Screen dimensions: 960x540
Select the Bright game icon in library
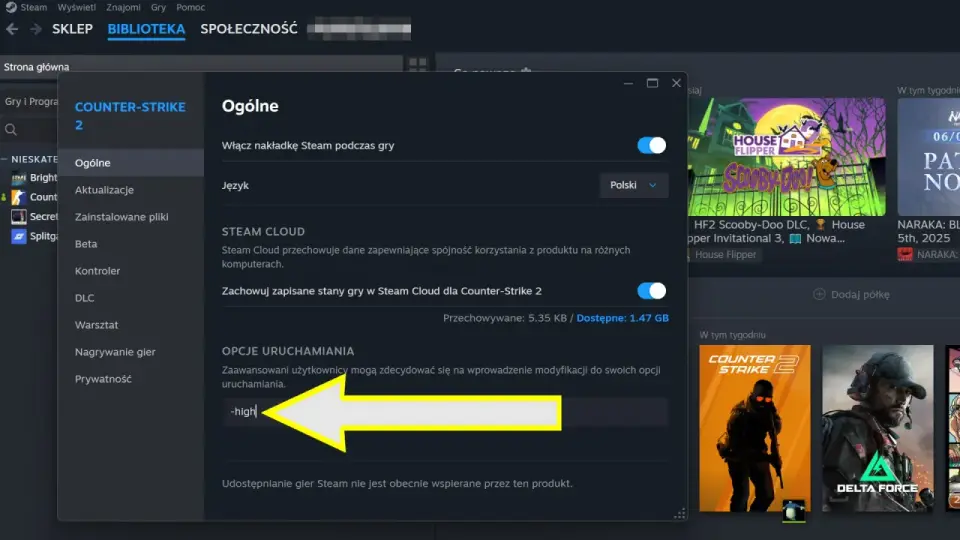[19, 178]
